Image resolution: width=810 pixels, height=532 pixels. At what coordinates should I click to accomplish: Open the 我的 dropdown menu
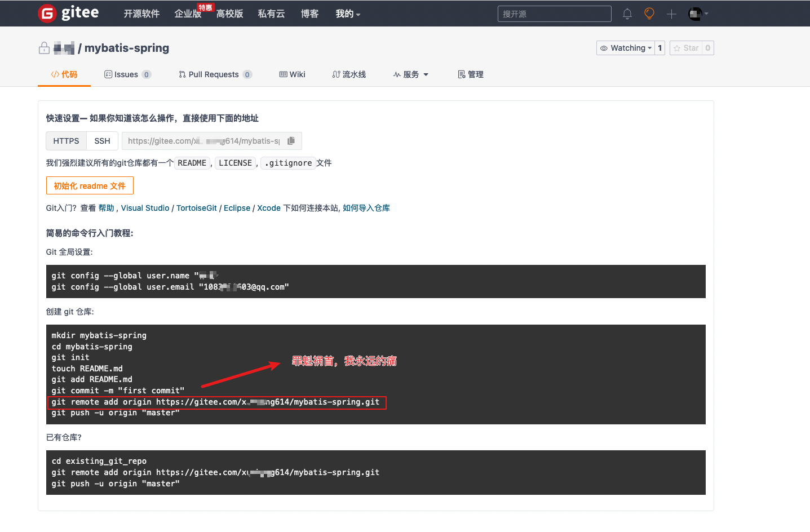tap(348, 14)
